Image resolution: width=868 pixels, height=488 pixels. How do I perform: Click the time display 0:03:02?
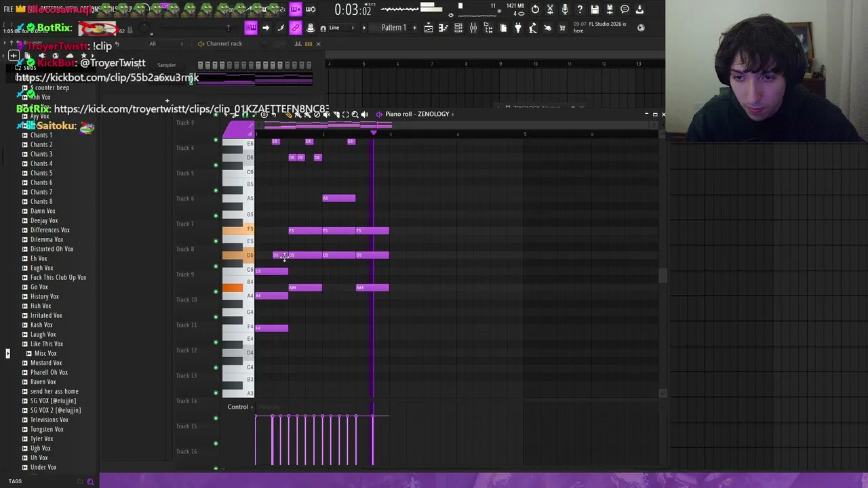[353, 10]
